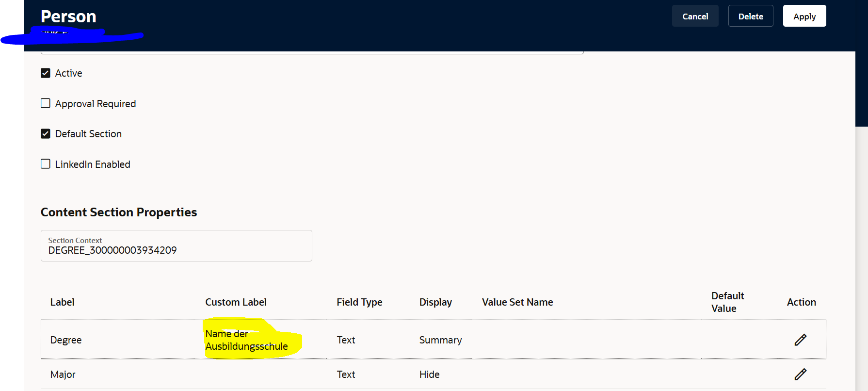Edit the Major row with pencil icon
Screen dimensions: 868x391
coord(801,374)
